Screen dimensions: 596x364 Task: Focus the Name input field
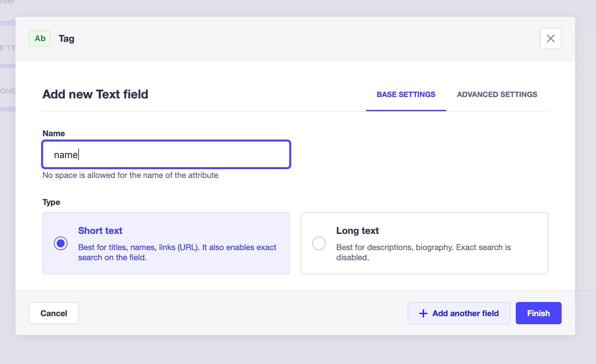(x=166, y=154)
